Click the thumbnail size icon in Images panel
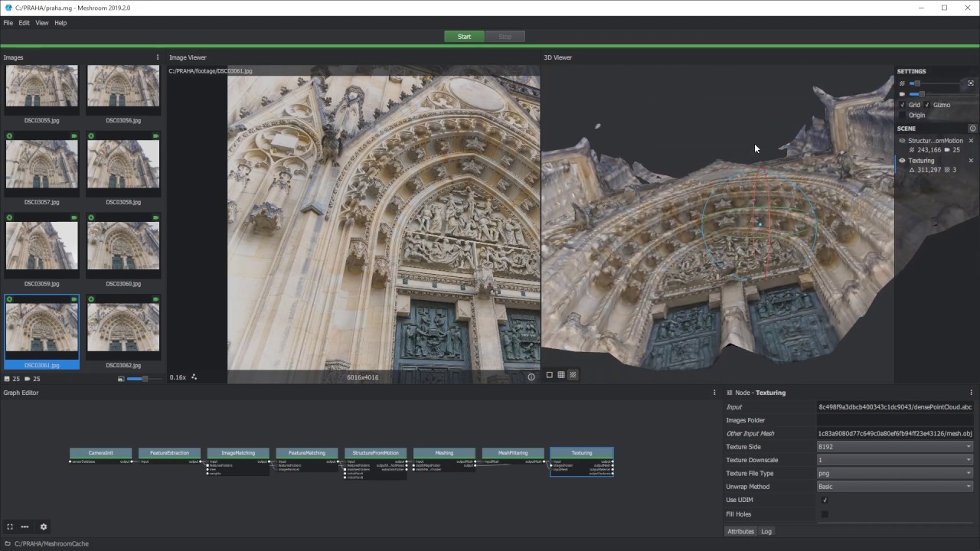The image size is (980, 551). (121, 379)
